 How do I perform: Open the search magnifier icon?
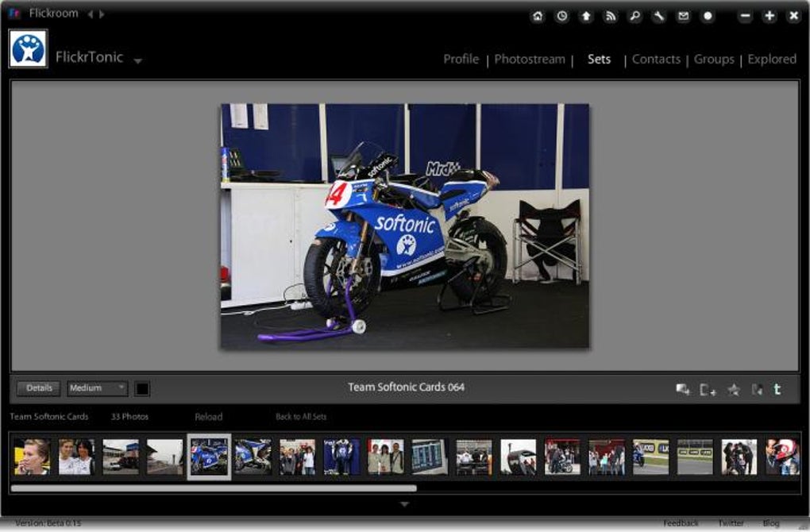pyautogui.click(x=634, y=16)
